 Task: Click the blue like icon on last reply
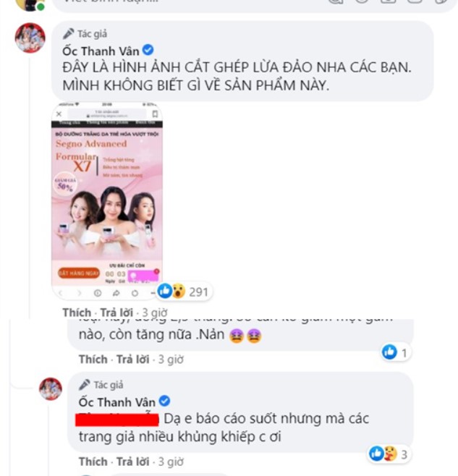[x=377, y=454]
